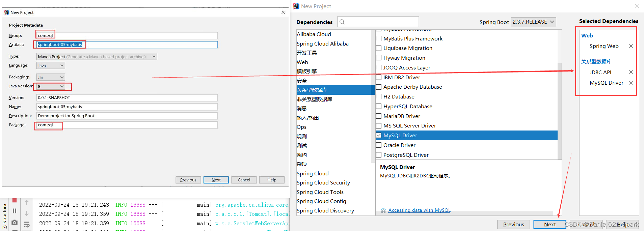Click the Version input field
Screen dimensions: 644x231
tap(127, 97)
